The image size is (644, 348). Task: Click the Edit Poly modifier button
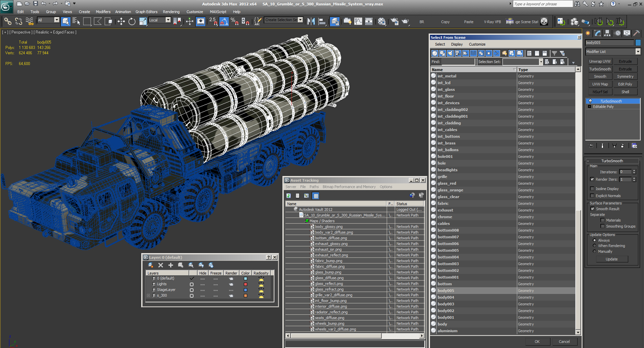[625, 84]
